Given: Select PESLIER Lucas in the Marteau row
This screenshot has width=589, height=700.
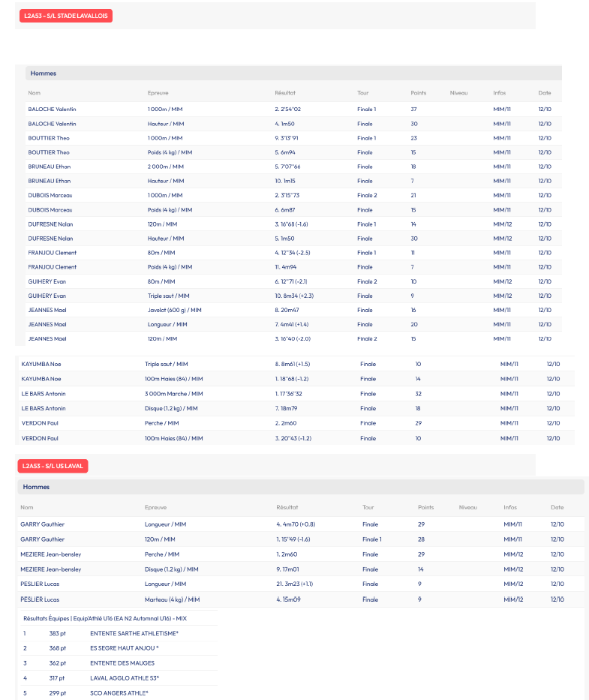Looking at the screenshot, I should point(40,599).
